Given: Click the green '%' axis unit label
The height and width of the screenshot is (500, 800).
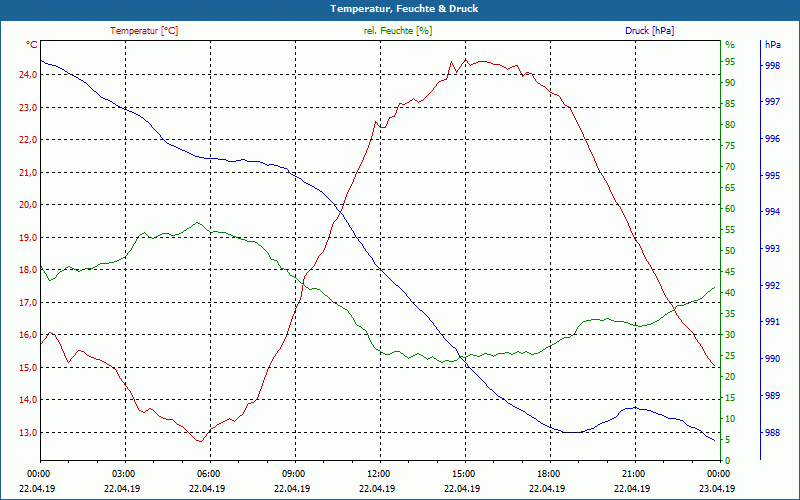Looking at the screenshot, I should [x=730, y=45].
